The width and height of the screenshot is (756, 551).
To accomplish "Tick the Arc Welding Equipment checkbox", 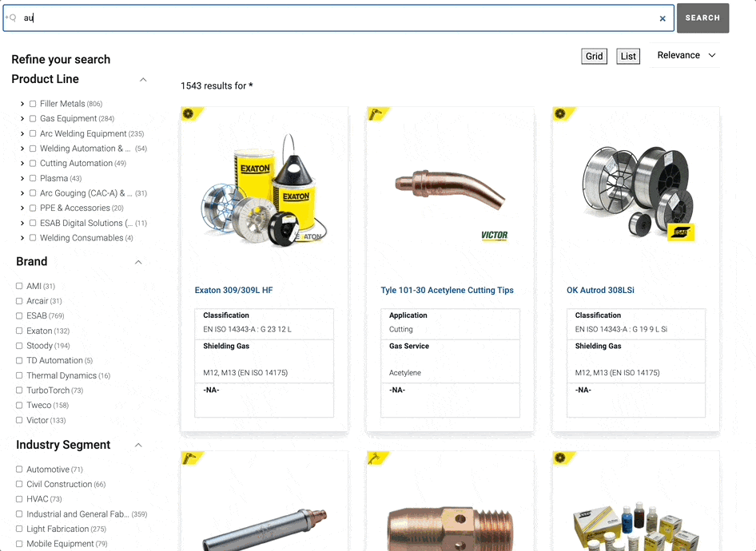I will (x=33, y=134).
